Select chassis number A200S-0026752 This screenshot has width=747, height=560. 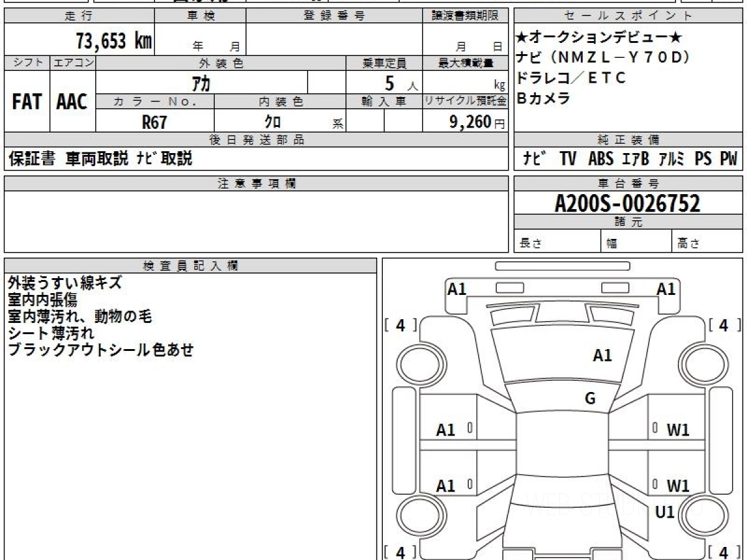pyautogui.click(x=627, y=203)
